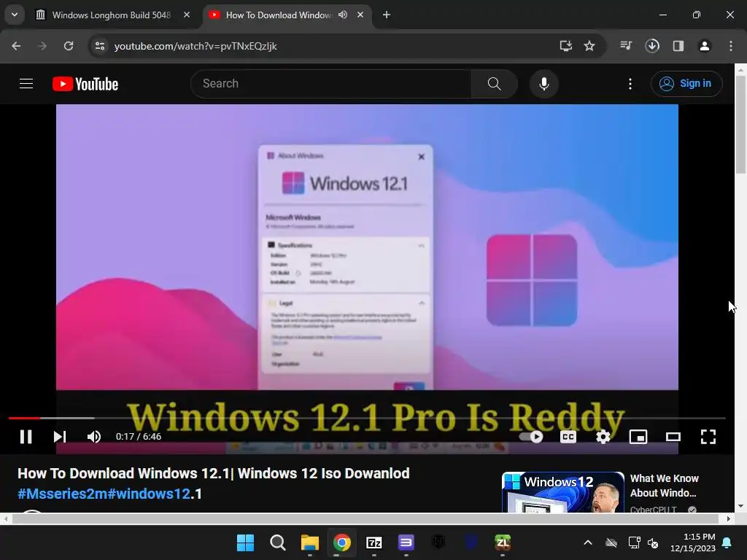Show hidden system tray icons
Screen dimensions: 747x560
pyautogui.click(x=588, y=542)
